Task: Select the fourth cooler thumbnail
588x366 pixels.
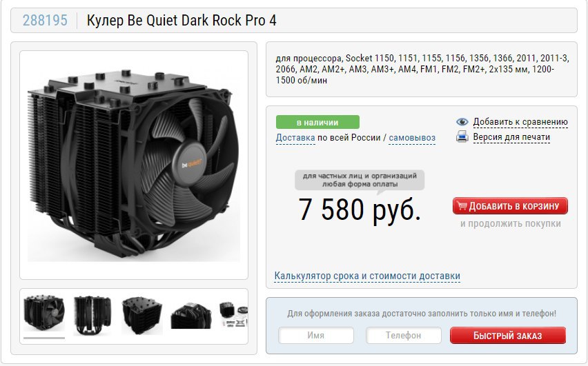Action: [x=191, y=315]
